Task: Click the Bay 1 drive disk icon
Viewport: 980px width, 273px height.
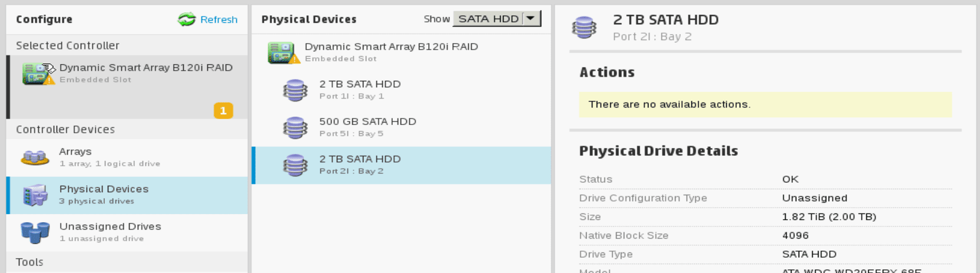Action: (295, 90)
